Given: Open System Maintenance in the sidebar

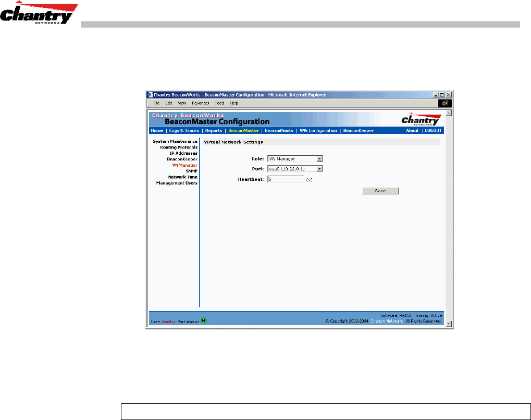Looking at the screenshot, I should (175, 141).
